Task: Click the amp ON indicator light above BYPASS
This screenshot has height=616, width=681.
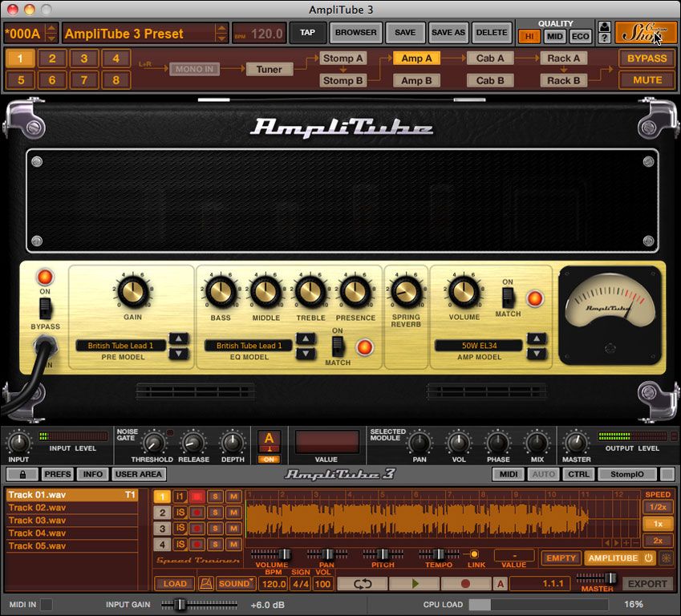Action: click(45, 277)
